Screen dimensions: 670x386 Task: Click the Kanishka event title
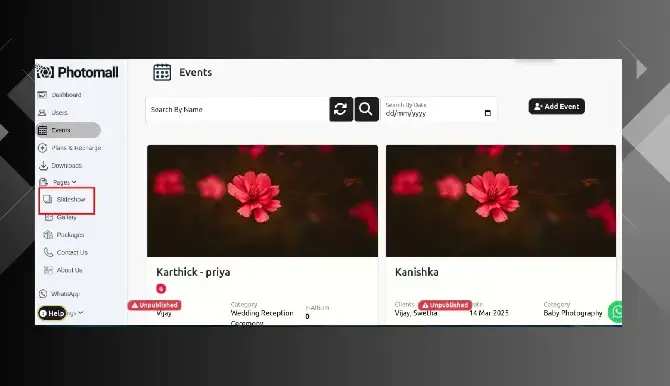tap(417, 272)
